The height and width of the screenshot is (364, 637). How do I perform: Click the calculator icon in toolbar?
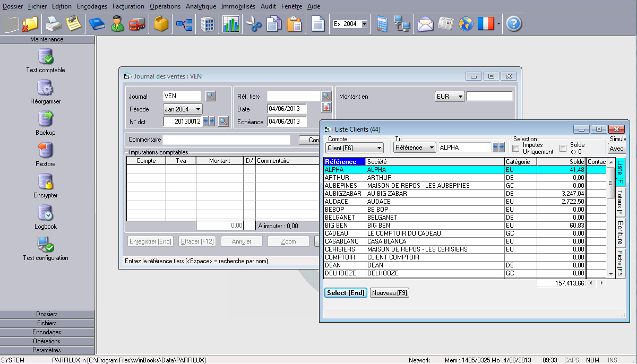pos(381,24)
